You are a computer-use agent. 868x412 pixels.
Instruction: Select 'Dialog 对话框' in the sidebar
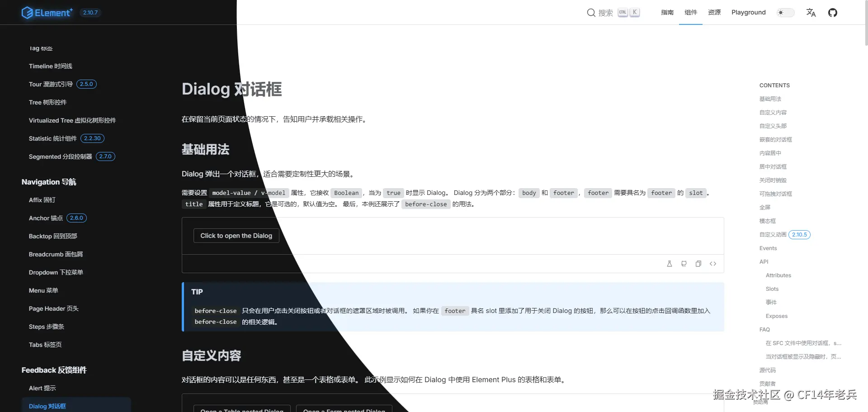coord(47,406)
